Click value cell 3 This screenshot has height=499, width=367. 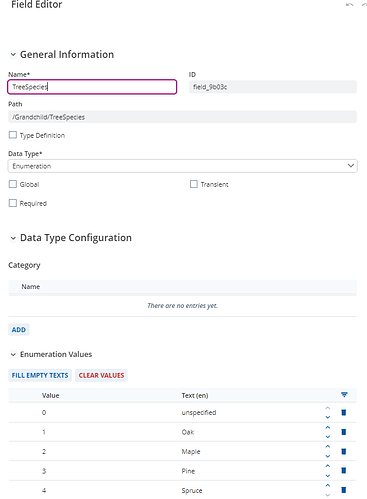coord(44,471)
